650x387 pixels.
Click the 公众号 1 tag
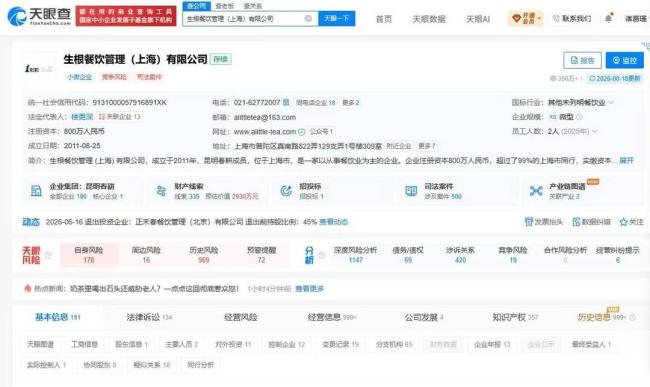point(321,132)
